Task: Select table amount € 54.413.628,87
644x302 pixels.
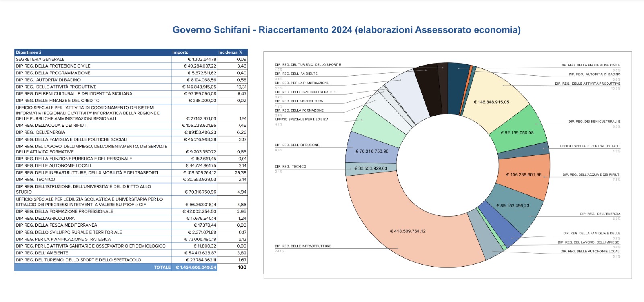Action: (200, 253)
